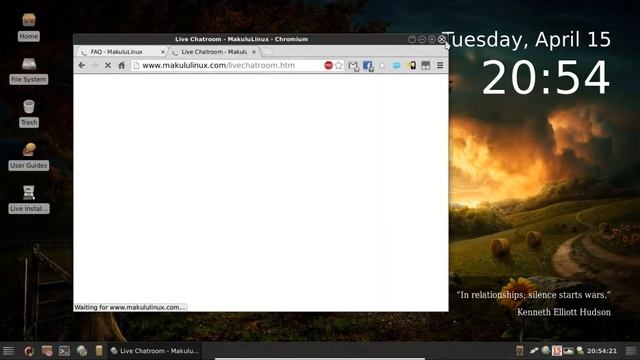Click the display tray icon
Viewport: 640px width, 360px height.
tap(568, 351)
